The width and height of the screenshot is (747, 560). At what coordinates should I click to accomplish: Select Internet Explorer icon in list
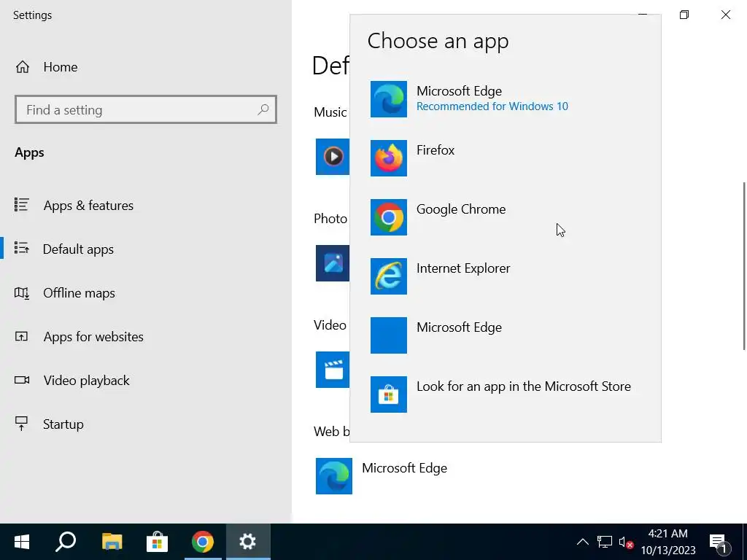389,276
